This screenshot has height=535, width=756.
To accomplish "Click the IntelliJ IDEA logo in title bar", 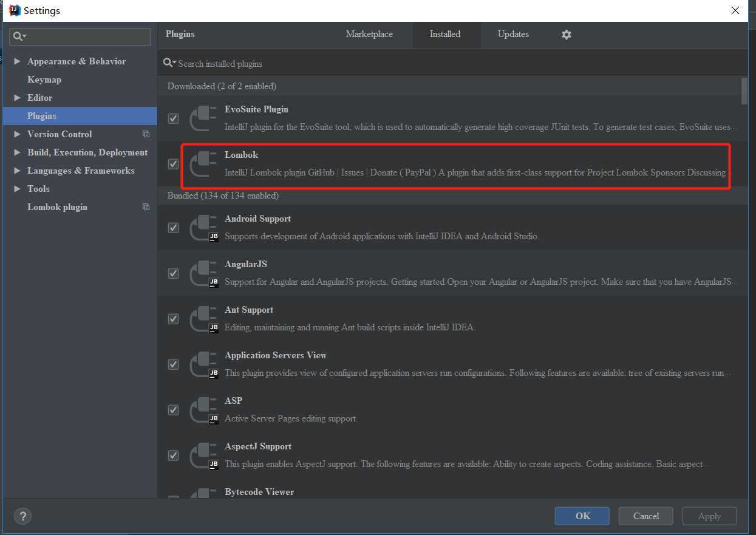I will click(x=15, y=10).
